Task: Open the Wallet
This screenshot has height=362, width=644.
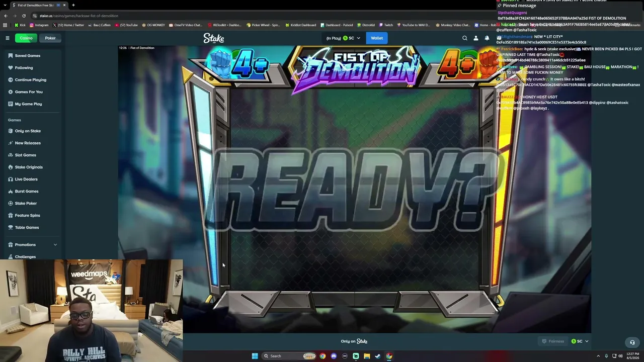Action: click(x=377, y=38)
